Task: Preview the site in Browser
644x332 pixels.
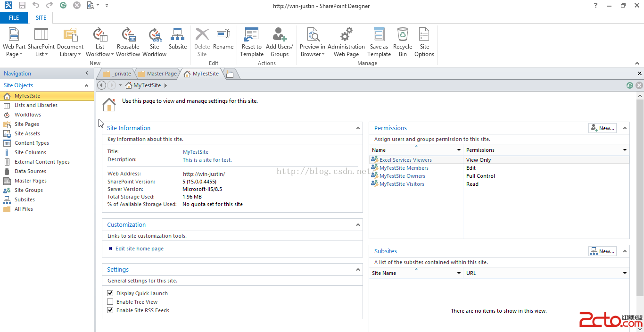Action: pyautogui.click(x=312, y=42)
